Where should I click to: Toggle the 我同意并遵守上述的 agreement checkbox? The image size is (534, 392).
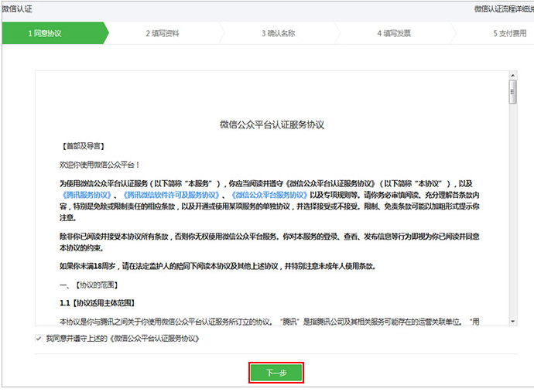tap(39, 339)
